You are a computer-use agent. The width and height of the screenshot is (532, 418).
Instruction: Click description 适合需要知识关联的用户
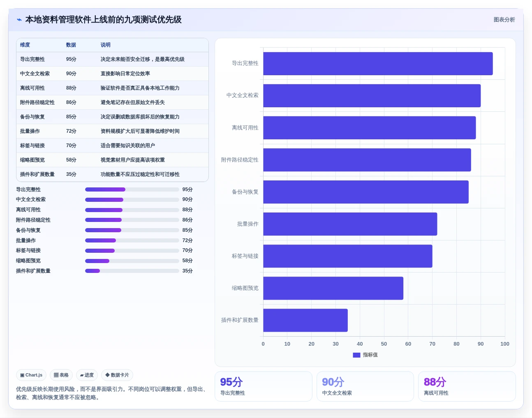tap(128, 145)
